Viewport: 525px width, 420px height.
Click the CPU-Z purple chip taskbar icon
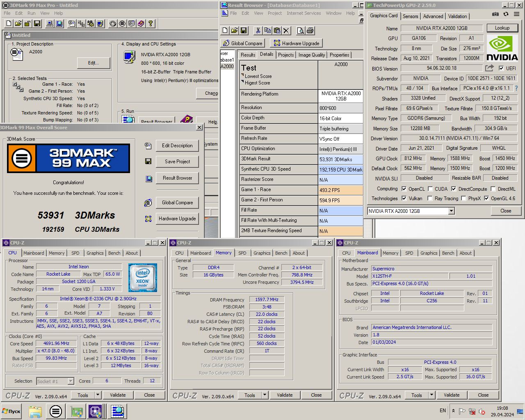[95, 411]
